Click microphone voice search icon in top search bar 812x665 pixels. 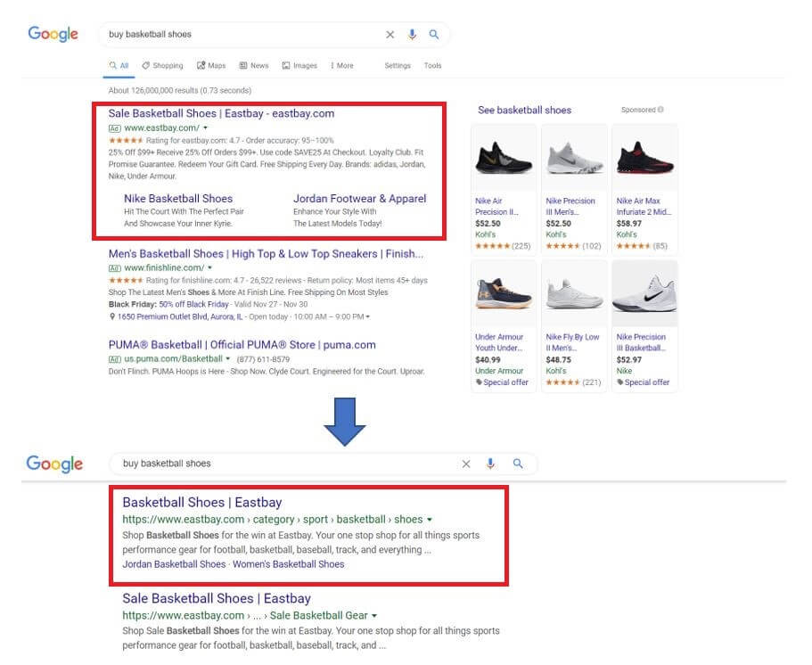412,35
